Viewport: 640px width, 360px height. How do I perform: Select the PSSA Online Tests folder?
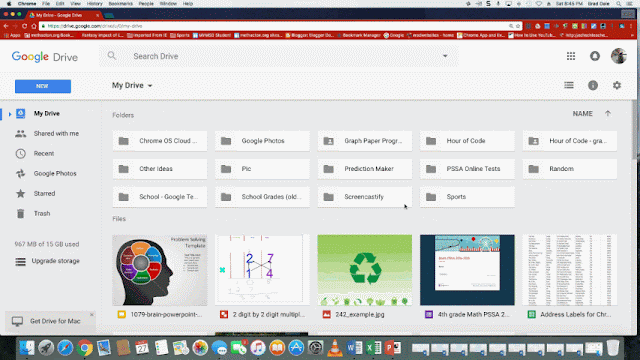467,169
